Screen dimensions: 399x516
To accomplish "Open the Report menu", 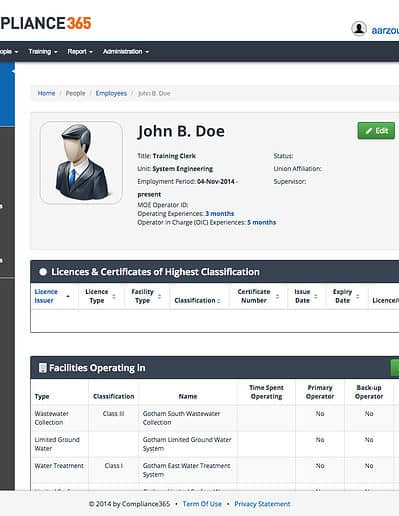I will click(80, 52).
